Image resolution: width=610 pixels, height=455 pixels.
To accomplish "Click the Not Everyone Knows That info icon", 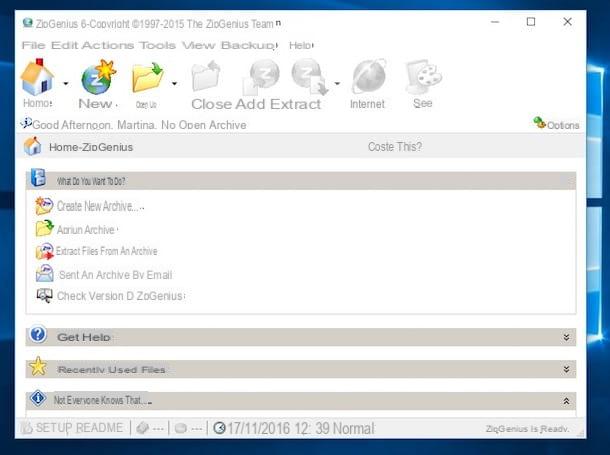I will point(38,398).
